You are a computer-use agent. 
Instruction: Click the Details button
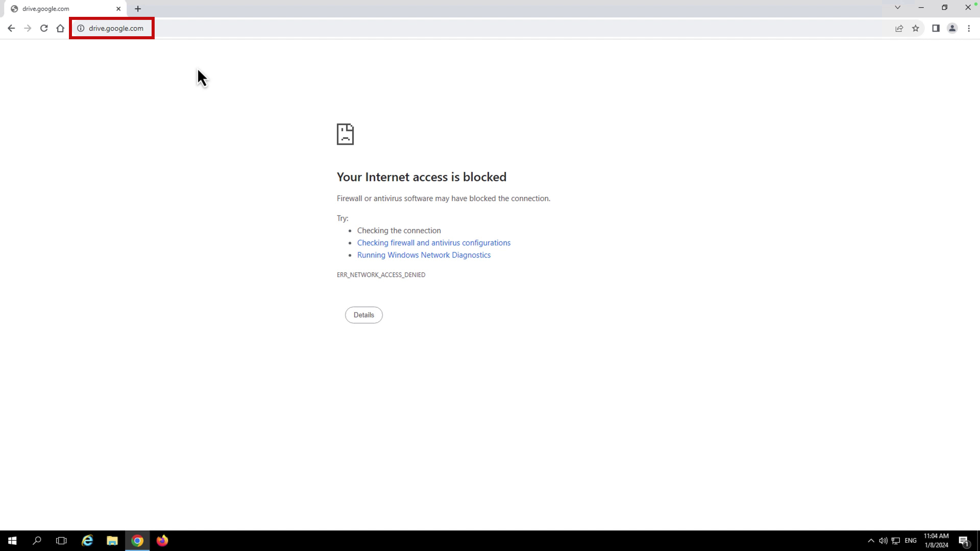364,315
